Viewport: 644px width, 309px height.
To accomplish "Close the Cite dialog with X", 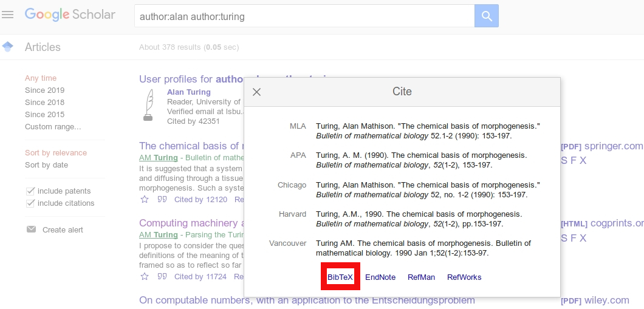I will 256,92.
